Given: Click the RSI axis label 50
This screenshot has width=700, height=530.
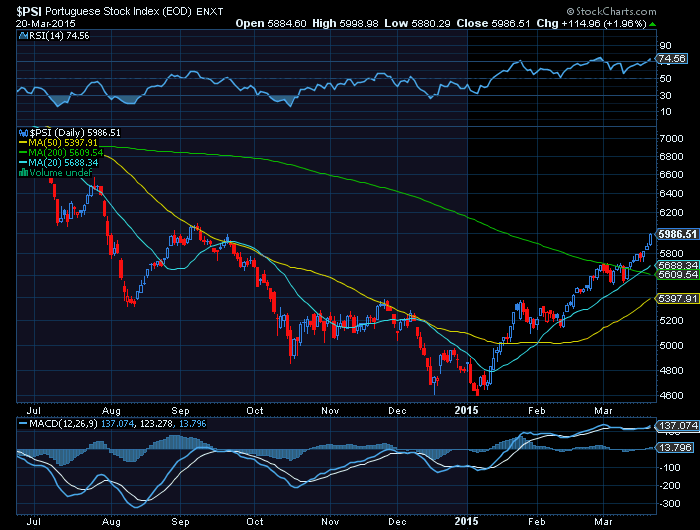Looking at the screenshot, I should pos(665,79).
